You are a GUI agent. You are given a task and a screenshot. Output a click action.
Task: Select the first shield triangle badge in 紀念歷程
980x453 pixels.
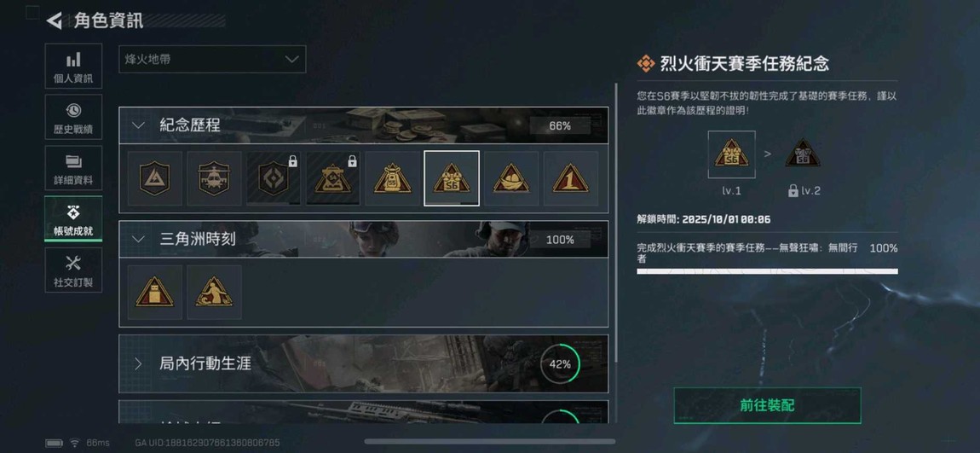pyautogui.click(x=155, y=178)
